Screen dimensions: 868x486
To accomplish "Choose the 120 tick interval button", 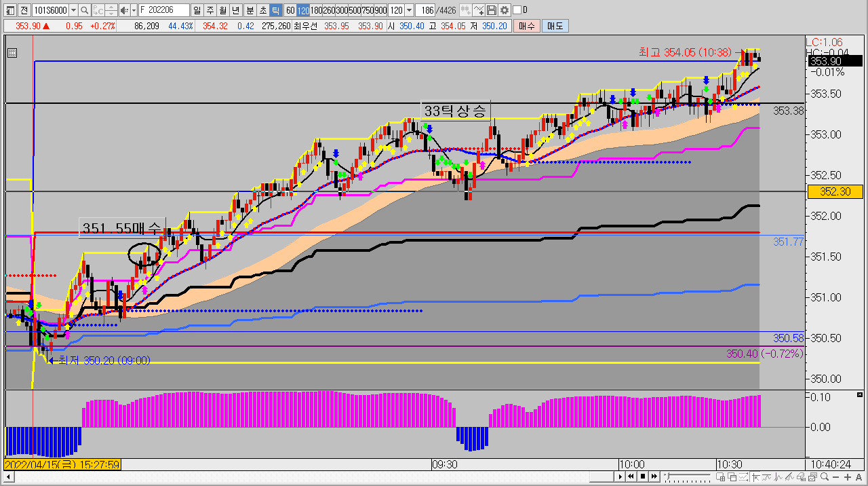I will point(303,10).
